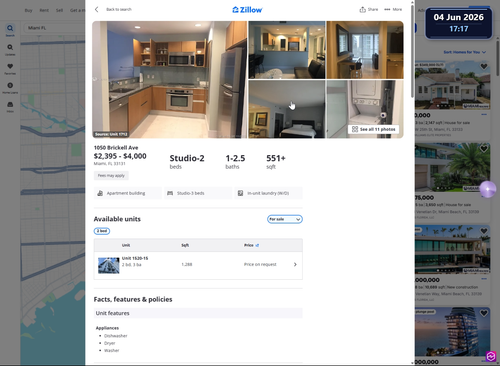This screenshot has width=500, height=366.
Task: Click the round purple assistant button
Action: 488,189
